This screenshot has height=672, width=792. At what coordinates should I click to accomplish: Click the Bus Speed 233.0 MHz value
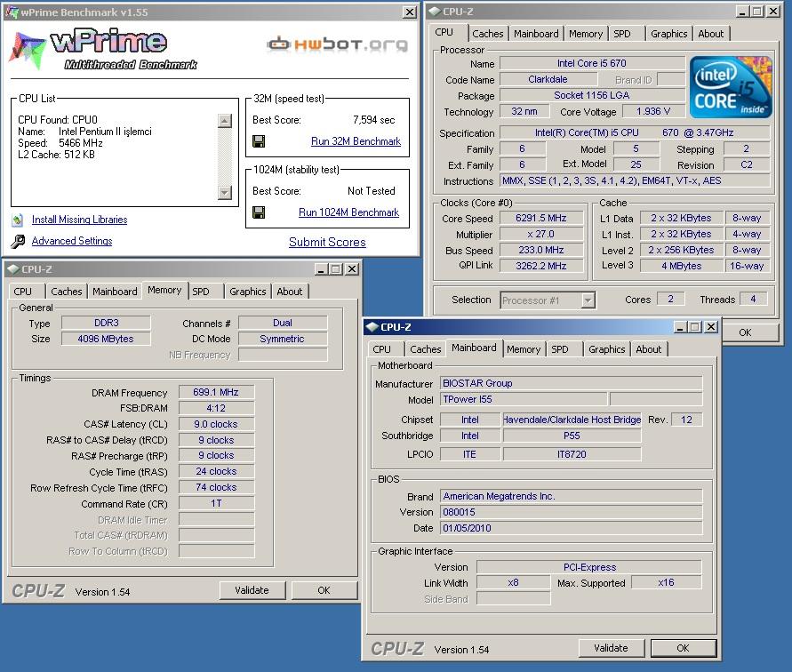(x=541, y=250)
